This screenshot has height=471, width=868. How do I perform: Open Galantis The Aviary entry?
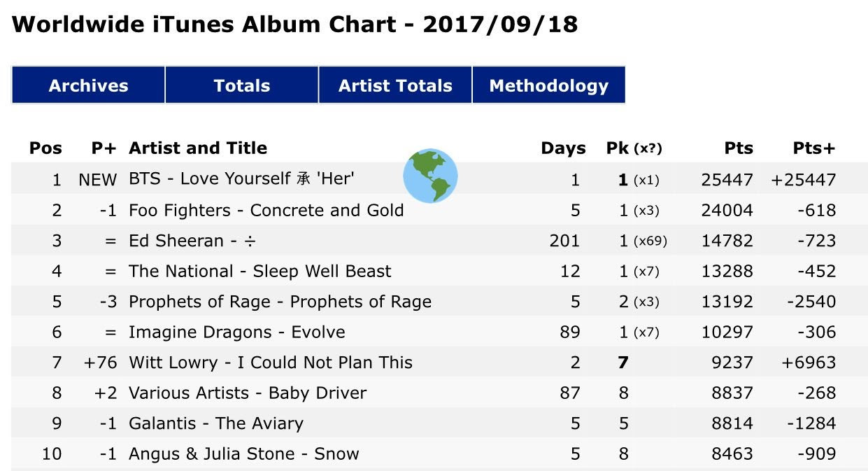coord(215,423)
